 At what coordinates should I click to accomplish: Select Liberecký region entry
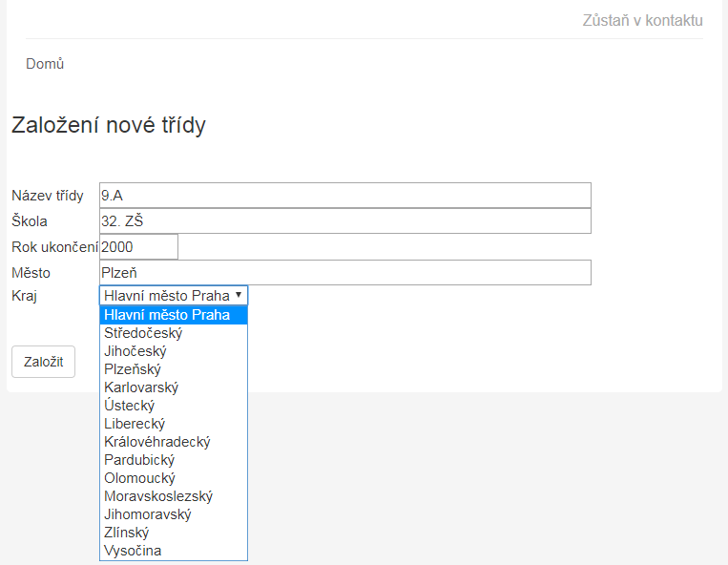point(135,424)
